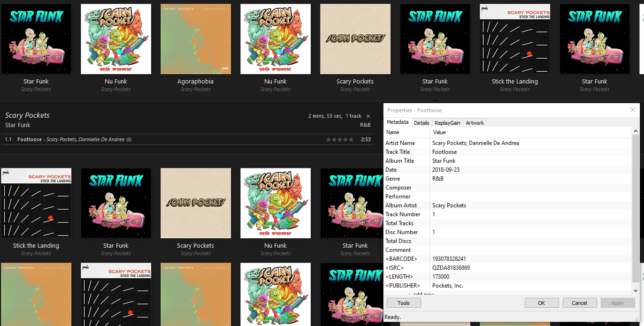
Task: Click the <ISRC> tag name cell
Action: click(x=407, y=268)
